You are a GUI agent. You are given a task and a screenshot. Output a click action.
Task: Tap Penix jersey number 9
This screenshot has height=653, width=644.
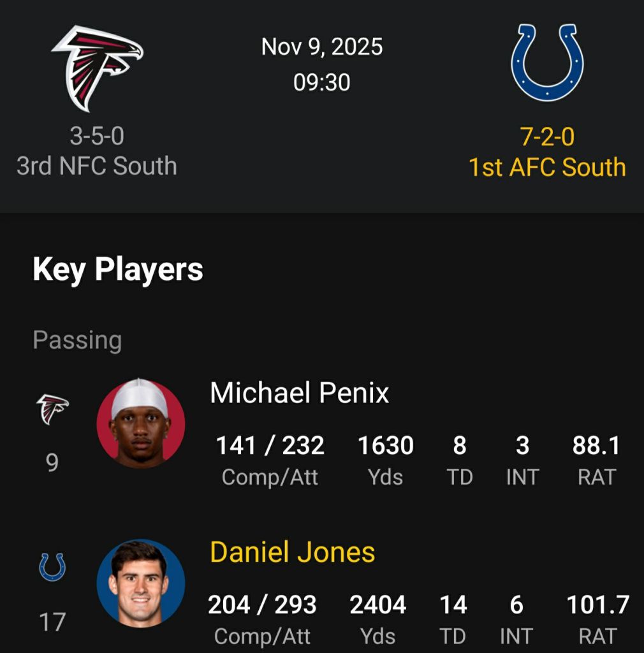click(52, 462)
